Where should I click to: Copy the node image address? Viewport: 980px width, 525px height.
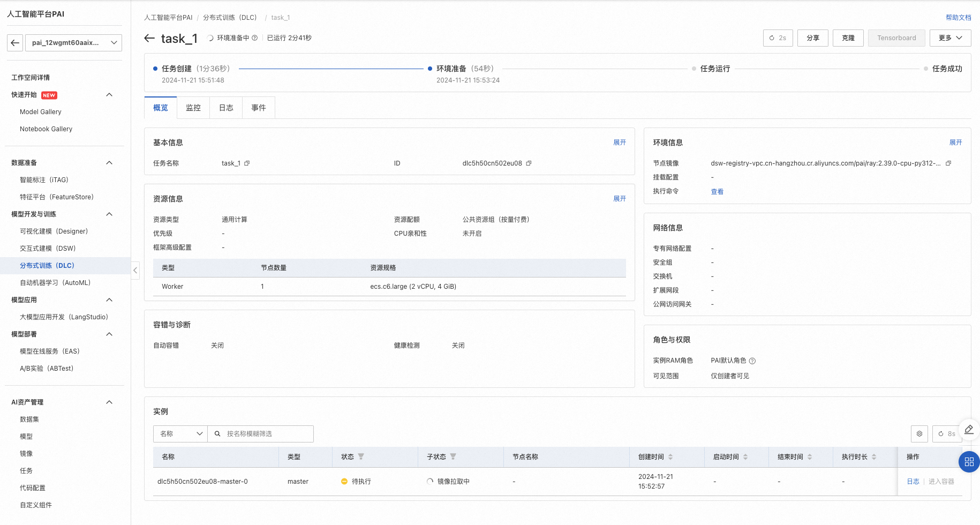point(948,163)
